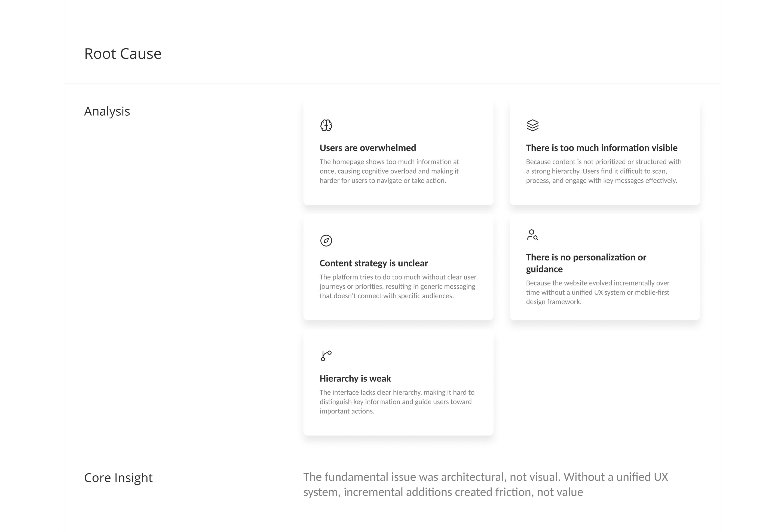
Task: Click description about content not prioritized
Action: tap(604, 171)
